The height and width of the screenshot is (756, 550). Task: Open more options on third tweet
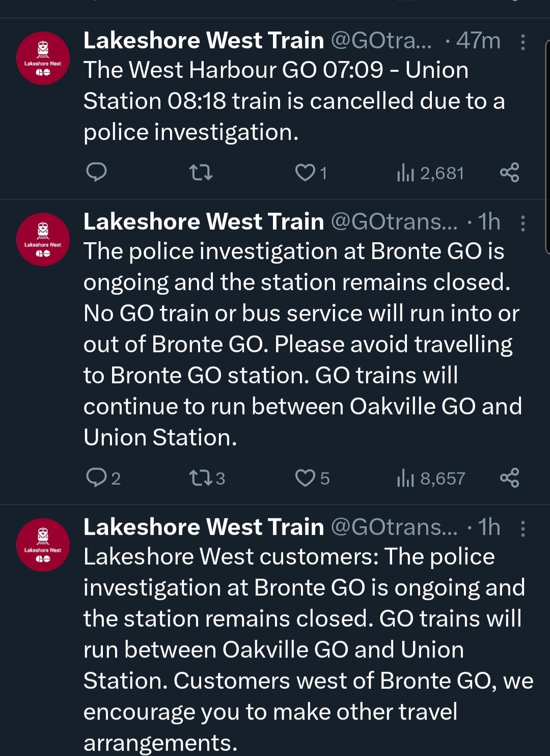[522, 528]
